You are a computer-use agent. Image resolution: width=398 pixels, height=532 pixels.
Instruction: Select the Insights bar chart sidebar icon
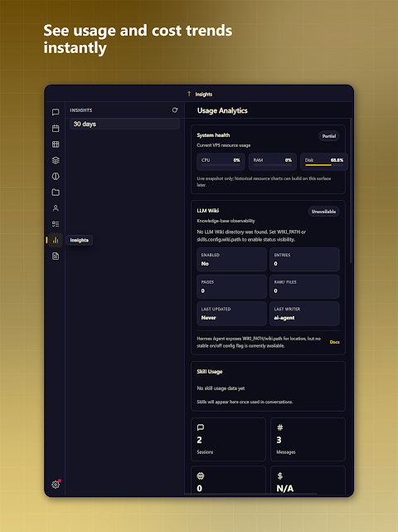tap(56, 240)
